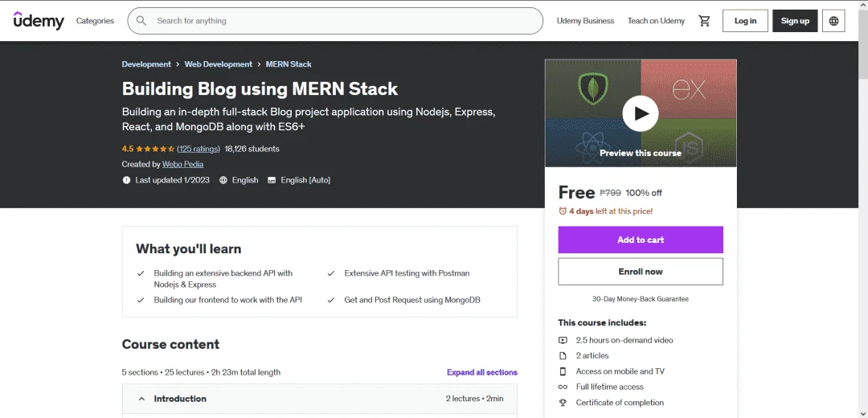Viewport: 868px width, 418px height.
Task: Click the closed captions icon beside English [Auto]
Action: 272,180
